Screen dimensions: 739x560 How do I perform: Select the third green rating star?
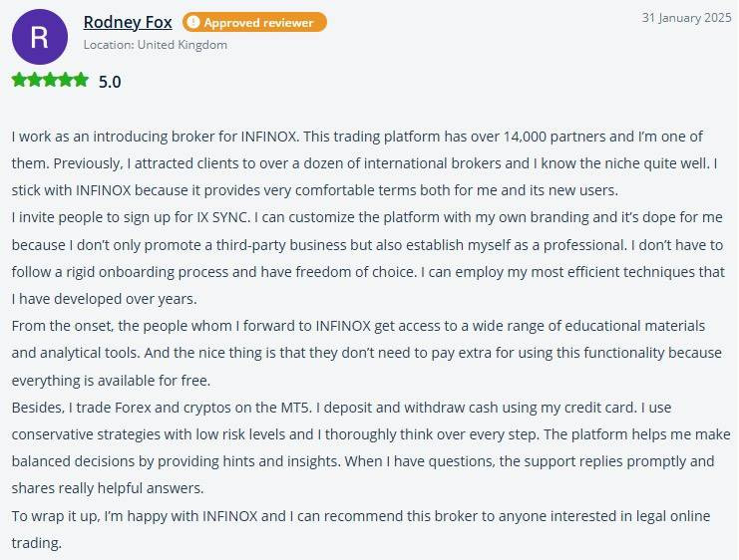point(50,81)
